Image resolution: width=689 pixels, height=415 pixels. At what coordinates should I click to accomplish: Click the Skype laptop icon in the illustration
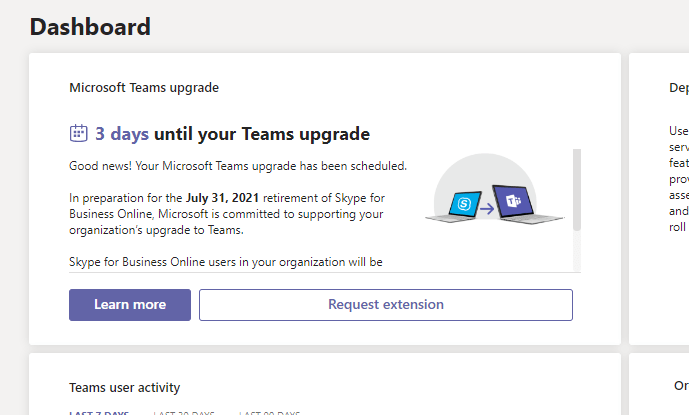[465, 202]
